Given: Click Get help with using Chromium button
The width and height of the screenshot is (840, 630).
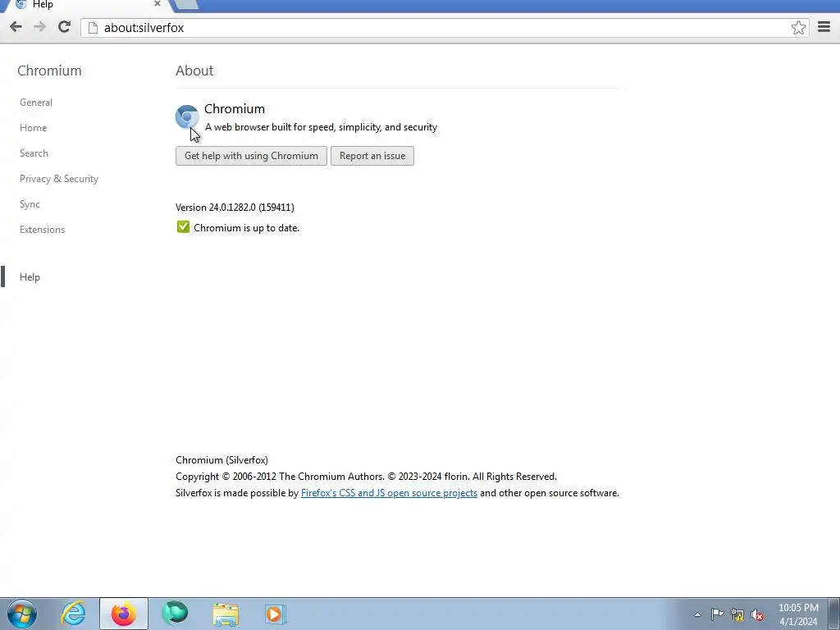Looking at the screenshot, I should tap(251, 156).
